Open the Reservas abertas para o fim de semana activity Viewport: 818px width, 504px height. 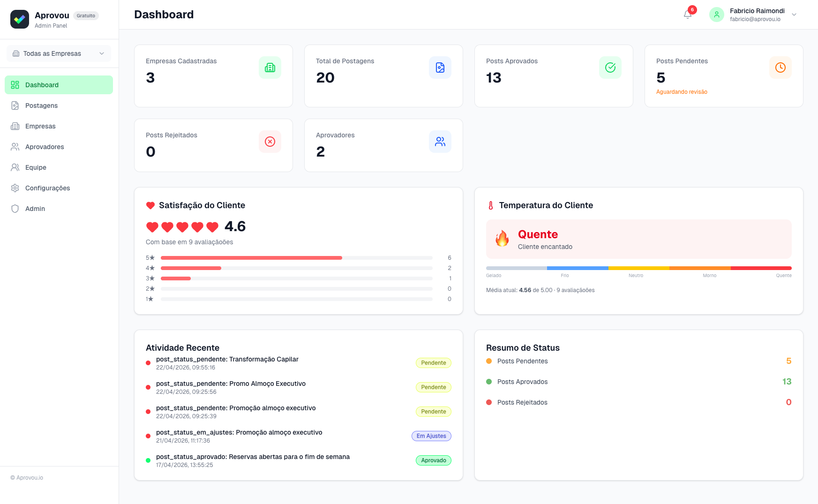tap(253, 457)
